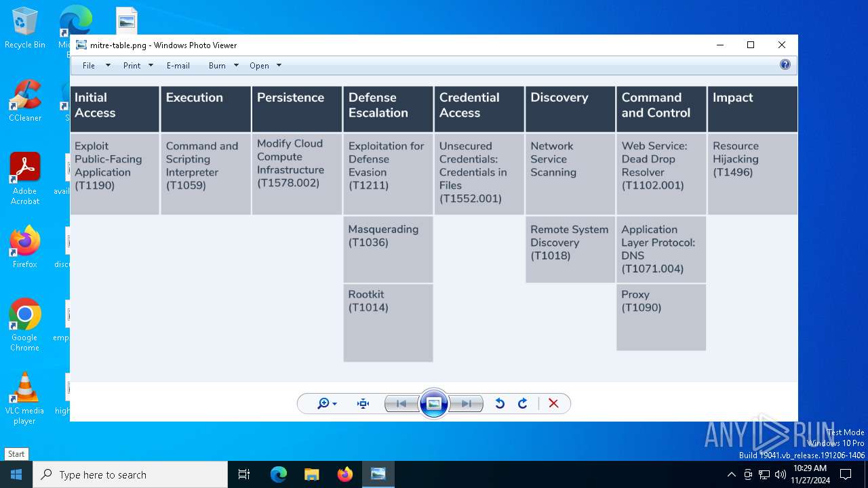The image size is (868, 488).
Task: Start the slide show button
Action: (434, 404)
